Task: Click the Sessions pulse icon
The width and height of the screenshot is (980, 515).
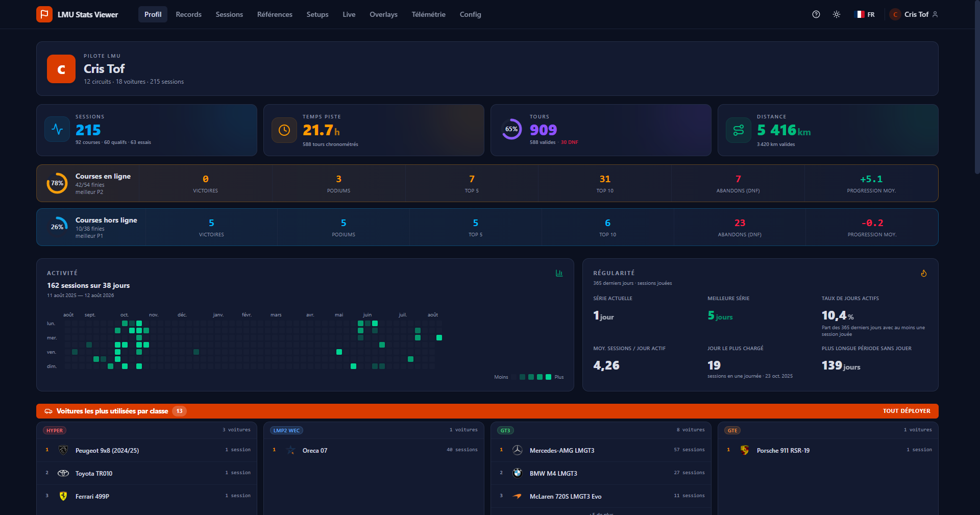Action: pyautogui.click(x=57, y=130)
